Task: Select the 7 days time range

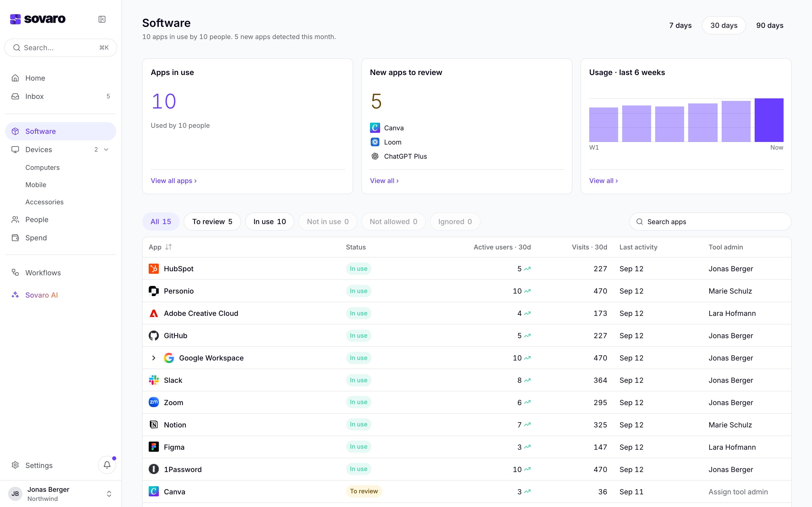Action: [x=680, y=26]
